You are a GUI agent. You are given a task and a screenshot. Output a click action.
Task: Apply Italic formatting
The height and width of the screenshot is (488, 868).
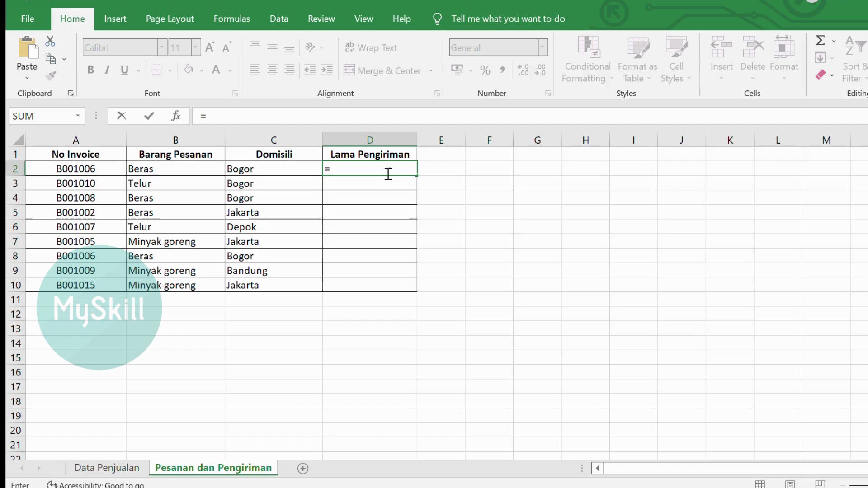click(x=107, y=70)
